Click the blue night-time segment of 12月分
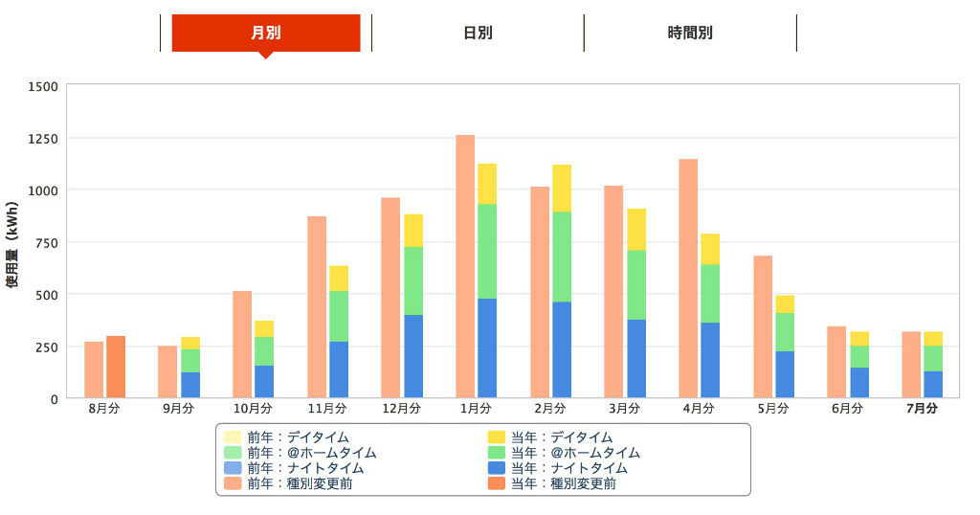Image resolution: width=980 pixels, height=515 pixels. (x=413, y=356)
